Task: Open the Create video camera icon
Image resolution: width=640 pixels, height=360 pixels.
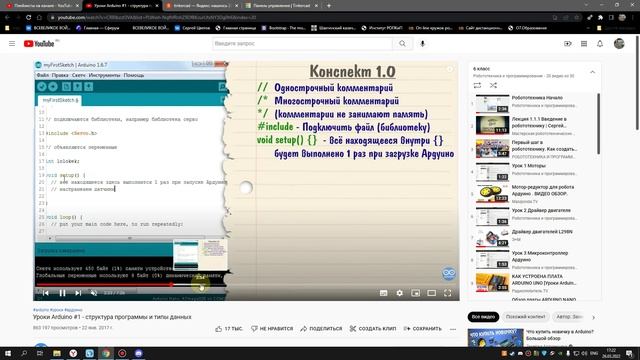Action: [568, 44]
